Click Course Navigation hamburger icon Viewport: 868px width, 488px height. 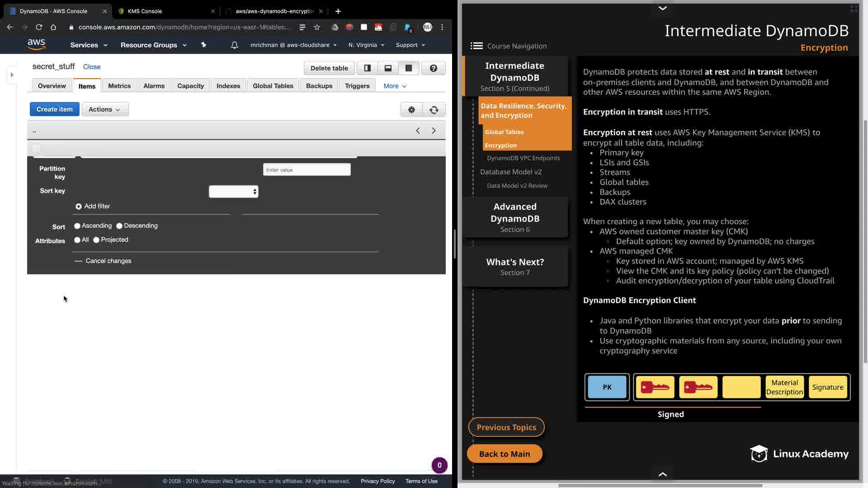point(476,46)
